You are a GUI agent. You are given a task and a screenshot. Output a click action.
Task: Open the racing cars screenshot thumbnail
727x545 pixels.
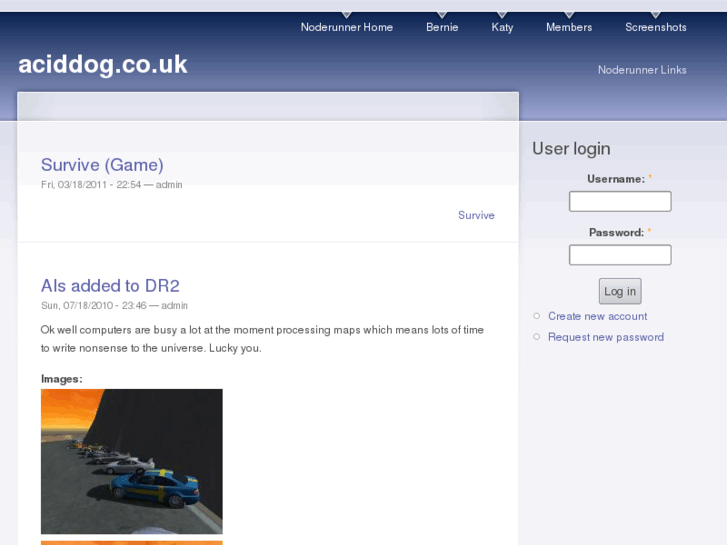click(132, 461)
